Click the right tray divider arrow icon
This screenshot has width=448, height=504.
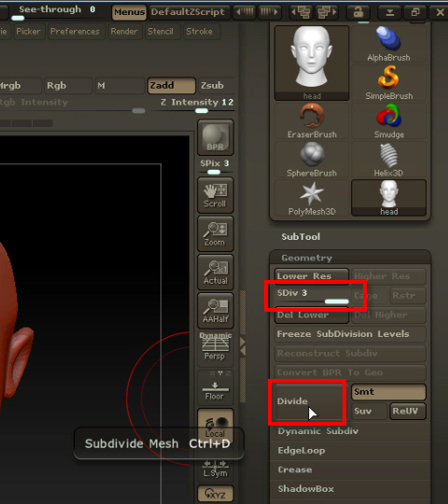pos(269,12)
